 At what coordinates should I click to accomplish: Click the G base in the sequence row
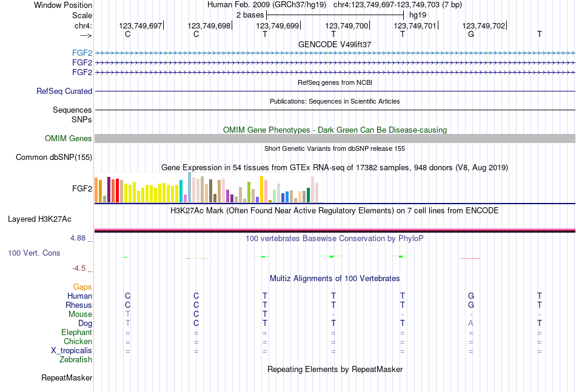click(x=471, y=34)
